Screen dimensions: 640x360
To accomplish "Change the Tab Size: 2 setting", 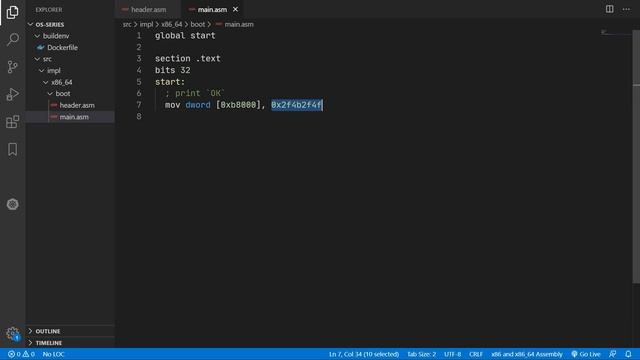I will coord(421,354).
